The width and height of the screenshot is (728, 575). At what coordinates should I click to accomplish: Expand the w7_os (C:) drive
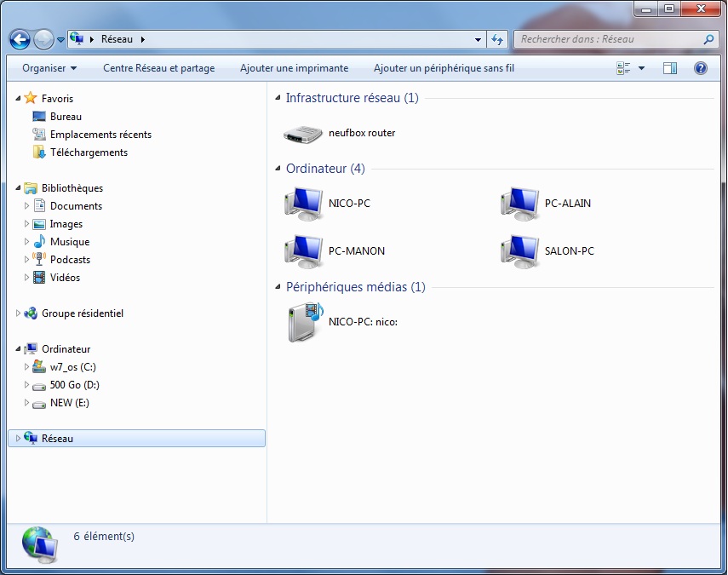click(26, 366)
